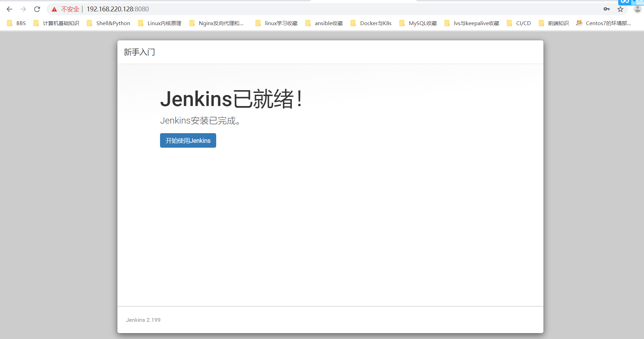Open the MySQL收藏 bookmark folder
This screenshot has height=339, width=644.
[418, 23]
